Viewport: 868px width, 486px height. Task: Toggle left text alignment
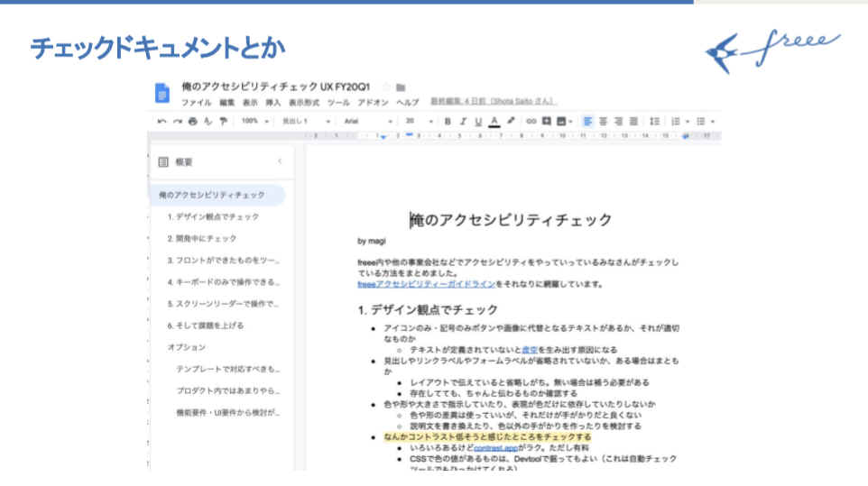tap(587, 121)
